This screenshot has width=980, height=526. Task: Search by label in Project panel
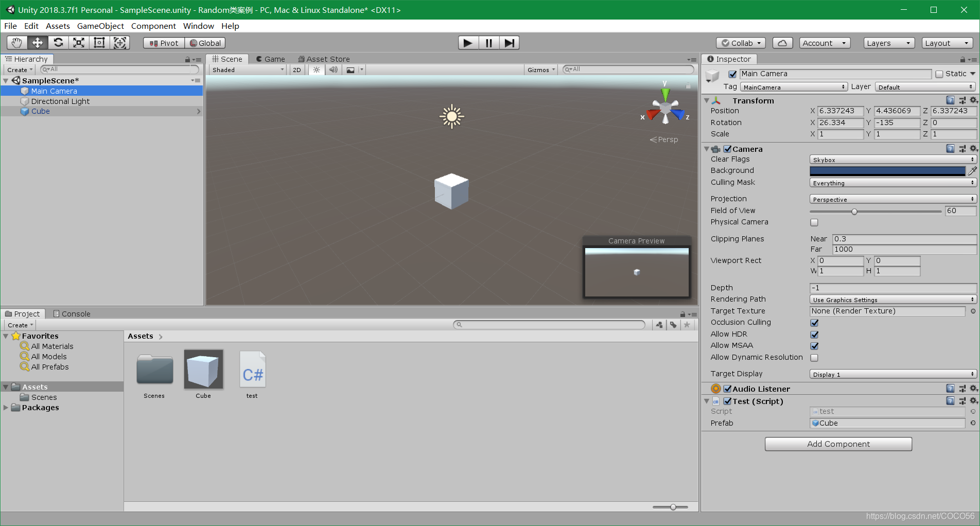(x=673, y=325)
